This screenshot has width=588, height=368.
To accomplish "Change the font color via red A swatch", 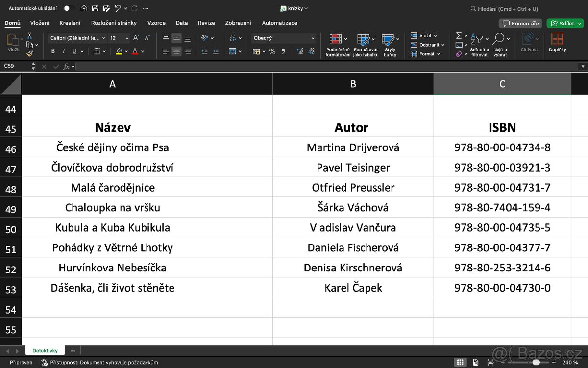I will (x=135, y=51).
